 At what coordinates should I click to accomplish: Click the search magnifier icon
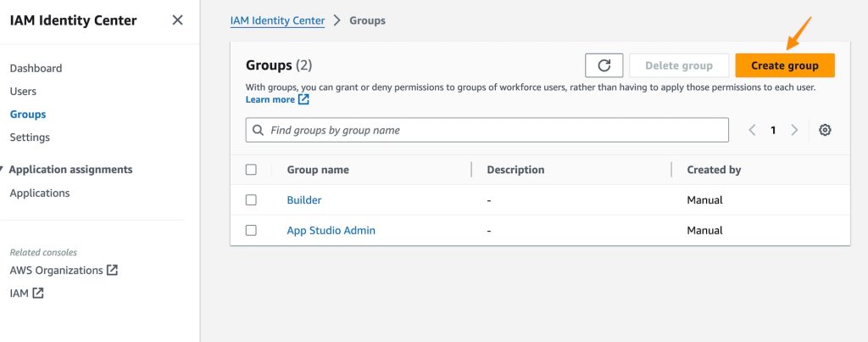(258, 130)
